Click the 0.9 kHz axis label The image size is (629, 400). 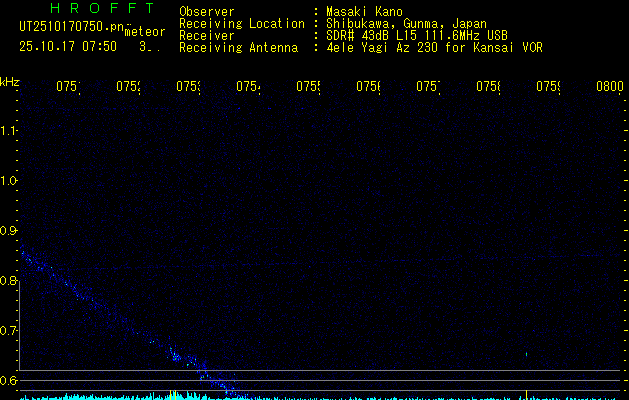coord(8,231)
